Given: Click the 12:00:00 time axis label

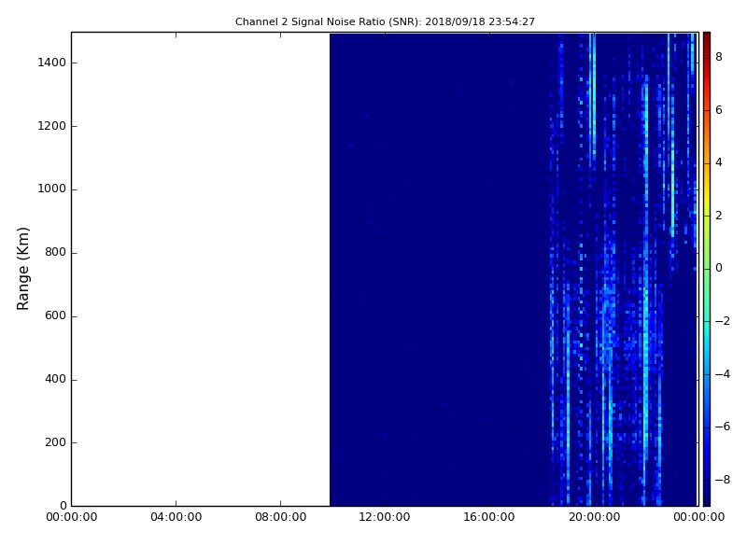Looking at the screenshot, I should click(x=385, y=517).
